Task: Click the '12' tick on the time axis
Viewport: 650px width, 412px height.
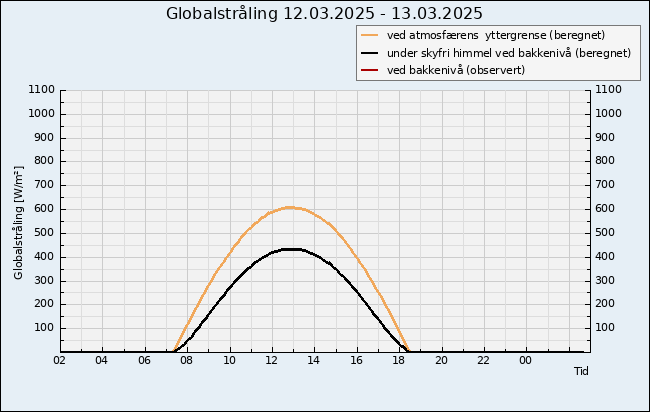Action: [271, 361]
